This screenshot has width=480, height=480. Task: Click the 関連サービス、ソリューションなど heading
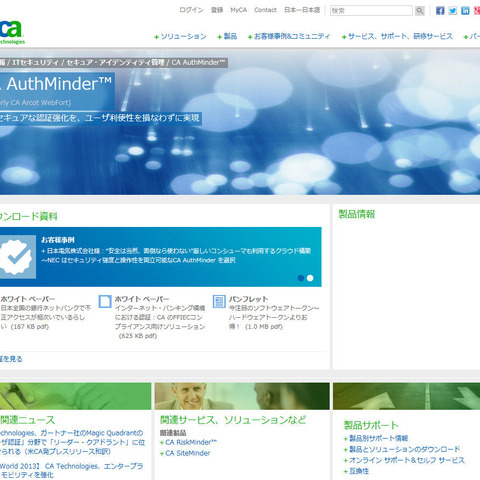[233, 420]
